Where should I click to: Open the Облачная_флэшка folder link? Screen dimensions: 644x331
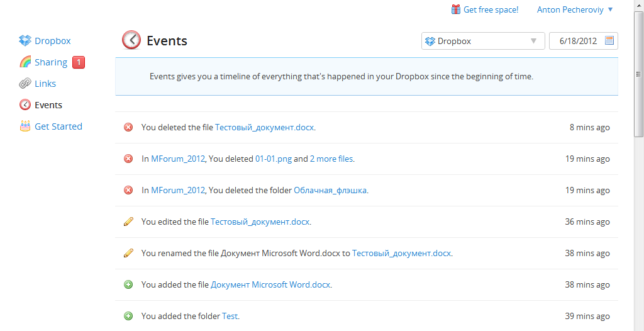tap(330, 191)
